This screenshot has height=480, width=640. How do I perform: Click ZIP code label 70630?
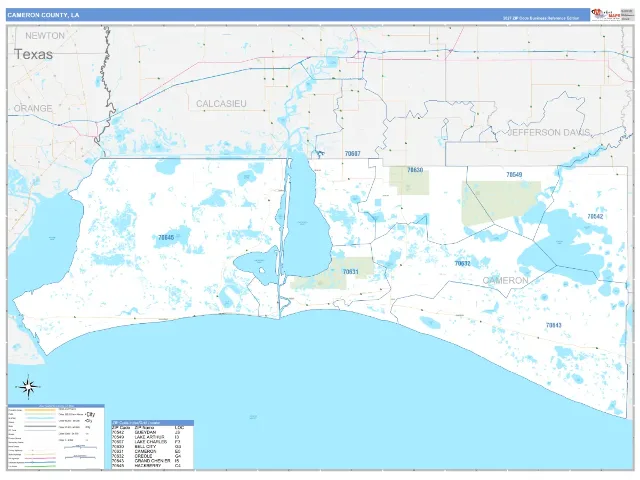[x=415, y=170]
